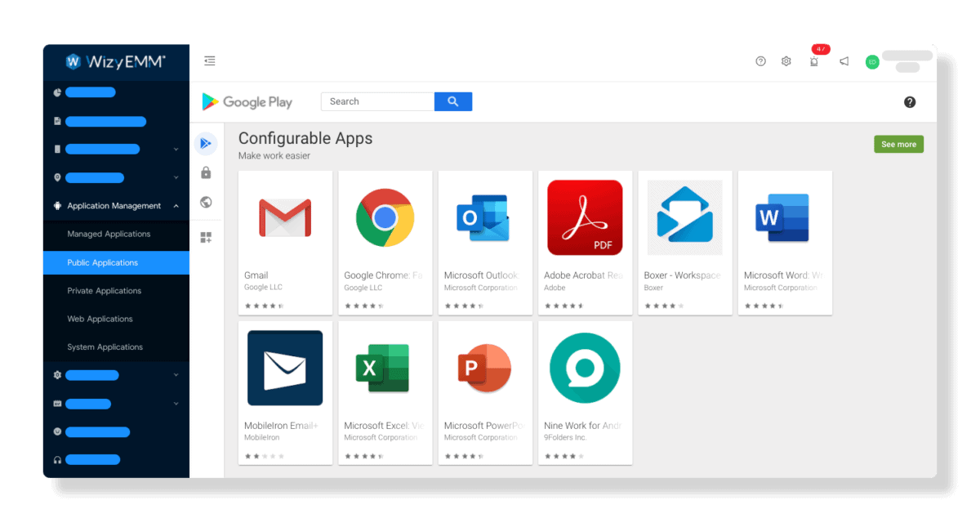Open the Private apps lock icon

click(207, 172)
